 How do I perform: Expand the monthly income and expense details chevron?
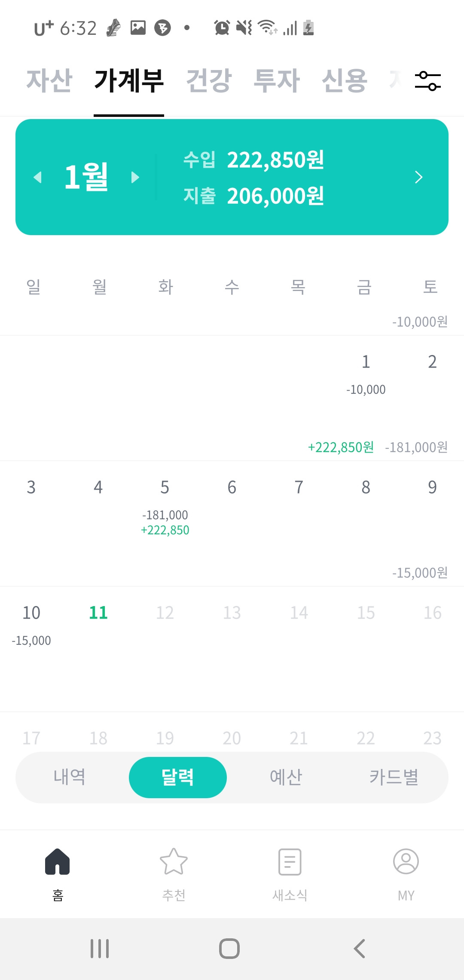[x=419, y=177]
